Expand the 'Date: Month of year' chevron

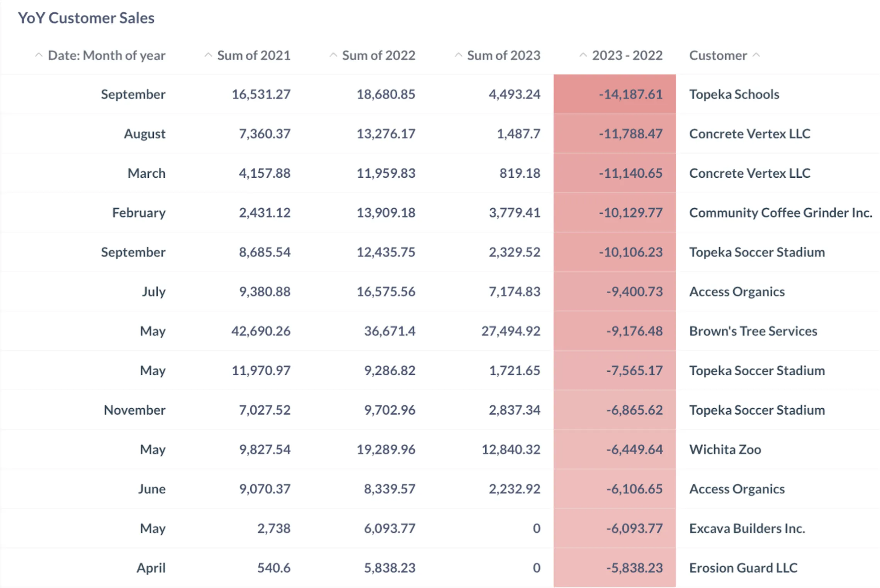[x=39, y=55]
